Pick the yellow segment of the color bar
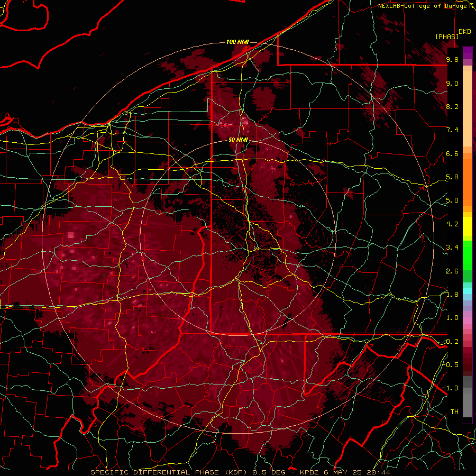Image resolution: width=476 pixels, height=476 pixels. tap(467, 226)
